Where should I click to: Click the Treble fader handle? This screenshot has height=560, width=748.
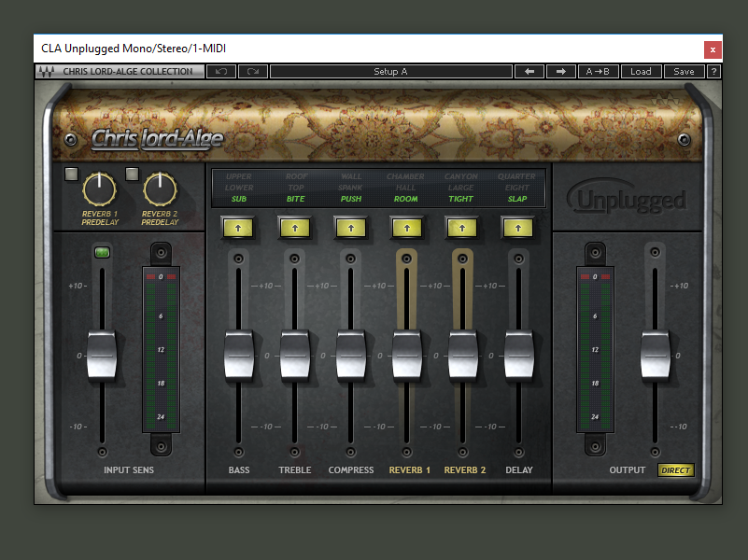[x=295, y=356]
